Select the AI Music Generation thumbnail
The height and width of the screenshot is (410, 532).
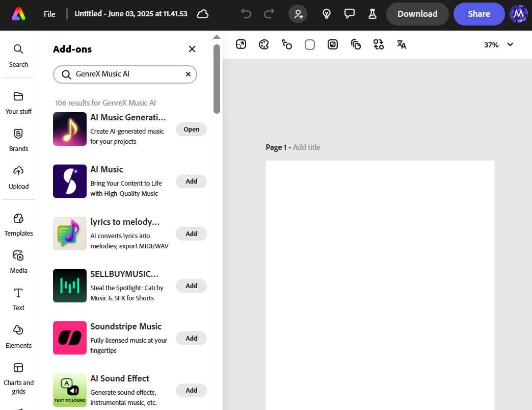[70, 129]
